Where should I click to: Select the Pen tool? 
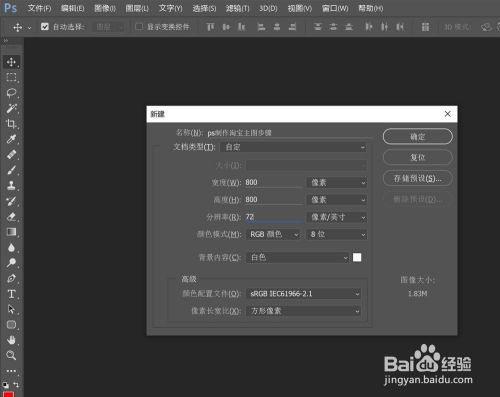point(11,278)
